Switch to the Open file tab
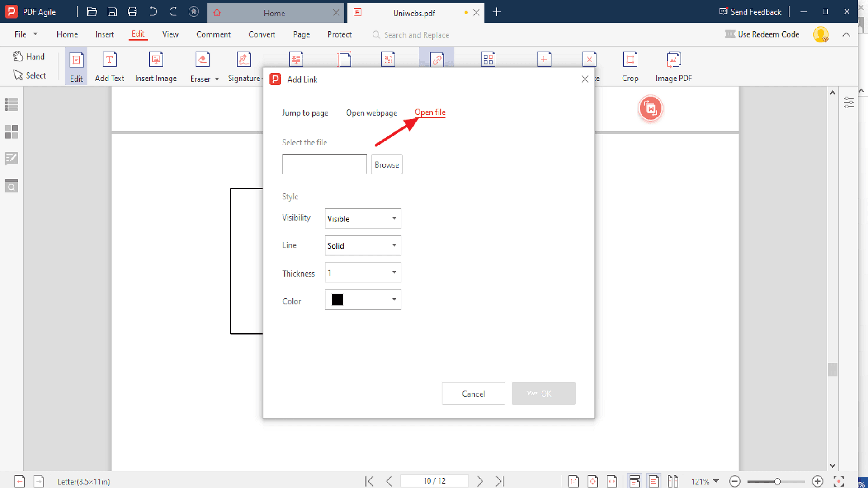 [430, 112]
